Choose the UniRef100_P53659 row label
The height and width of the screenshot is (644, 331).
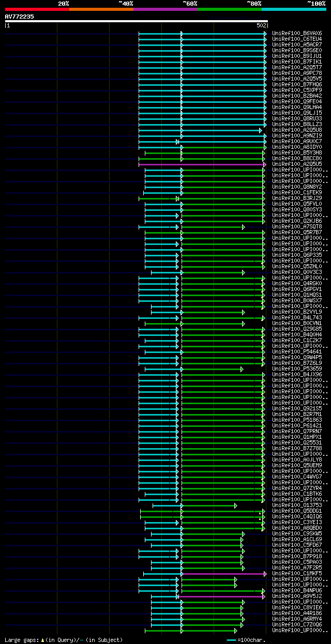(x=297, y=369)
